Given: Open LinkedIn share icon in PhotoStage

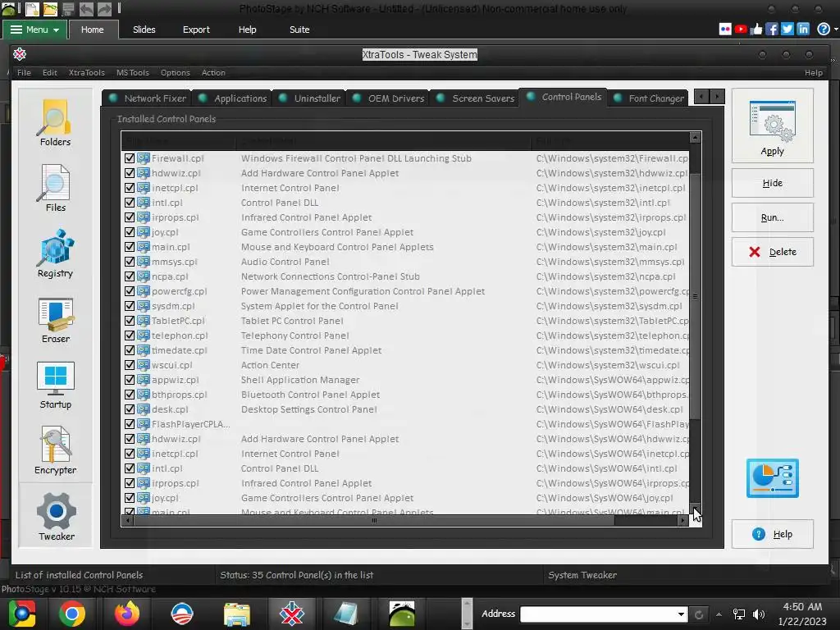Looking at the screenshot, I should point(802,30).
